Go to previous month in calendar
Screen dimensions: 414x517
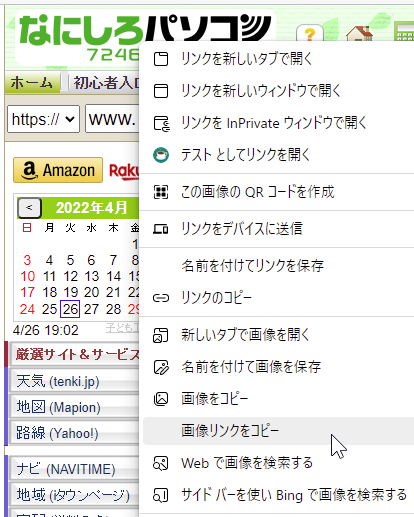point(29,208)
